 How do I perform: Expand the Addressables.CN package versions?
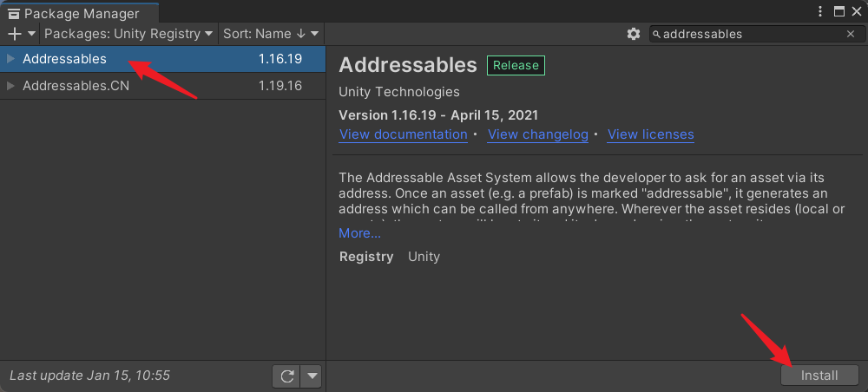point(10,86)
